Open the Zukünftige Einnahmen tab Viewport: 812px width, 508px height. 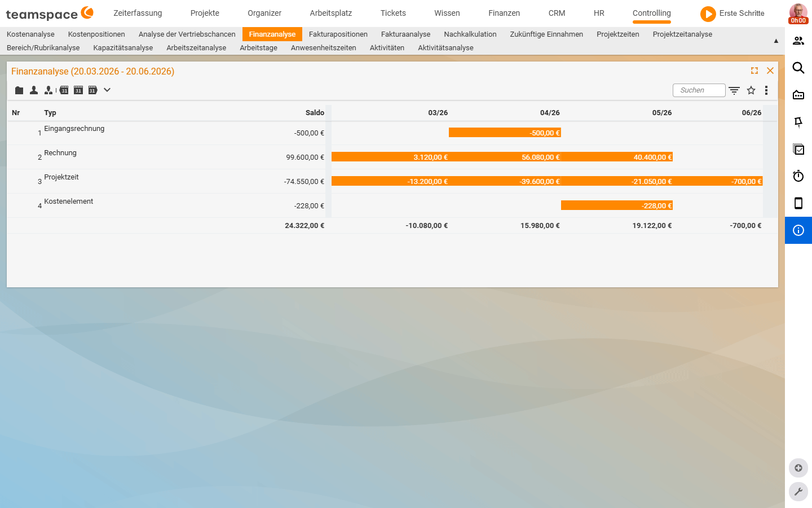(x=546, y=34)
